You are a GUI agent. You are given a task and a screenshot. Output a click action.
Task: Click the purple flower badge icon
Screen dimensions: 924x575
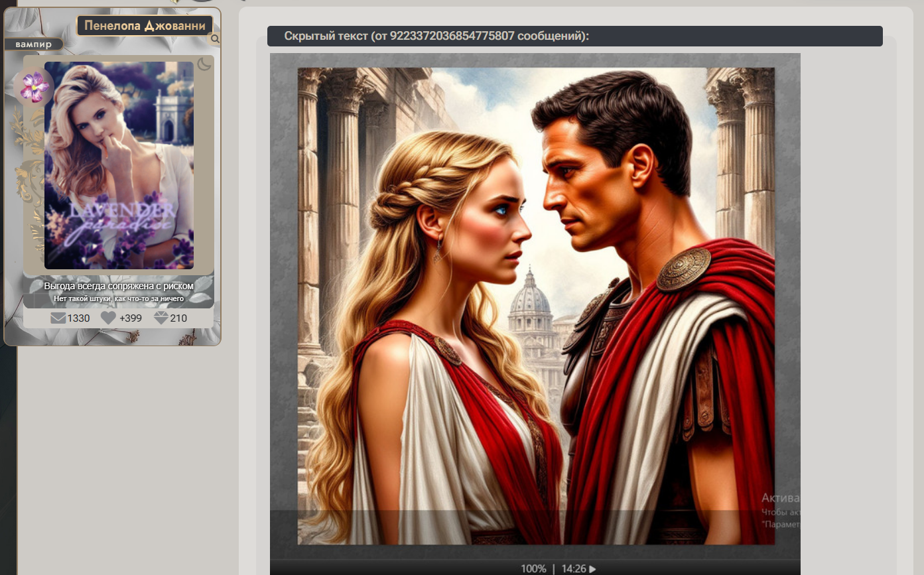(x=34, y=87)
